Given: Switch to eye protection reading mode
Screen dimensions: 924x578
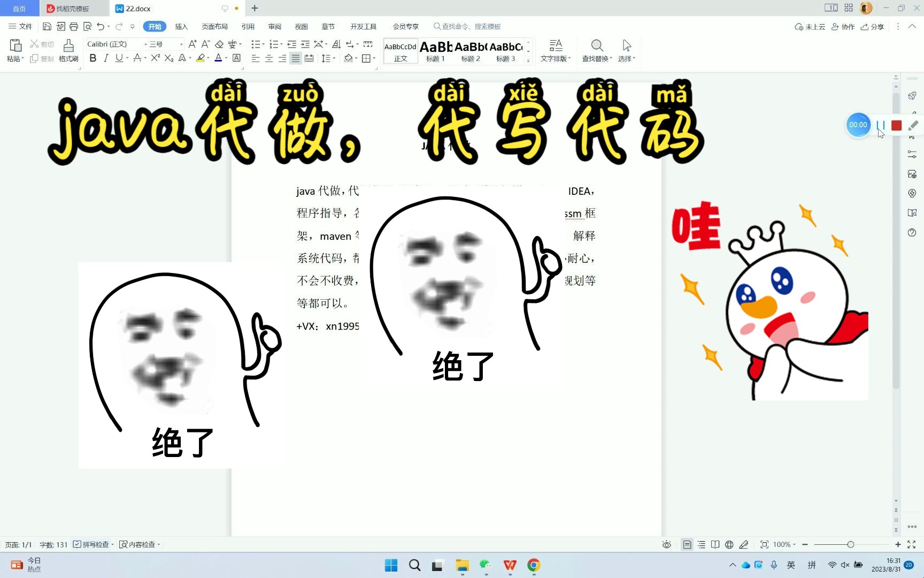Looking at the screenshot, I should pos(666,544).
